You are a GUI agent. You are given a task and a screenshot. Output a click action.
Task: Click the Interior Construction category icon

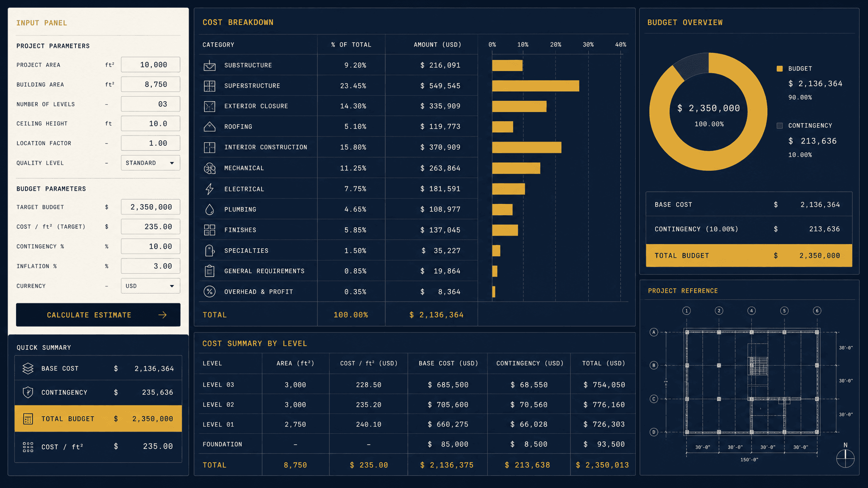[209, 147]
